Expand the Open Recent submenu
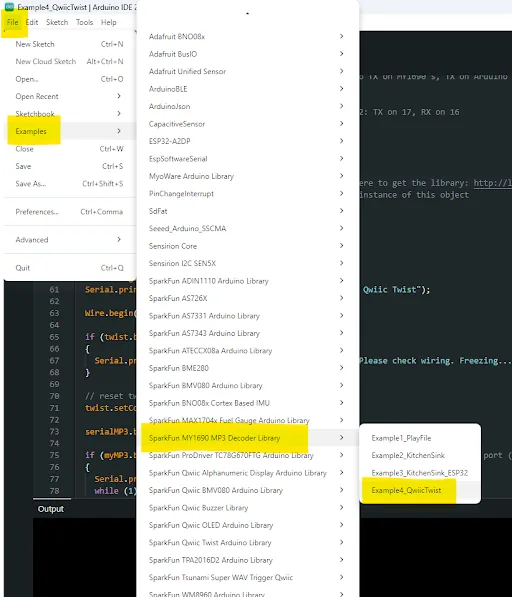 pyautogui.click(x=70, y=96)
